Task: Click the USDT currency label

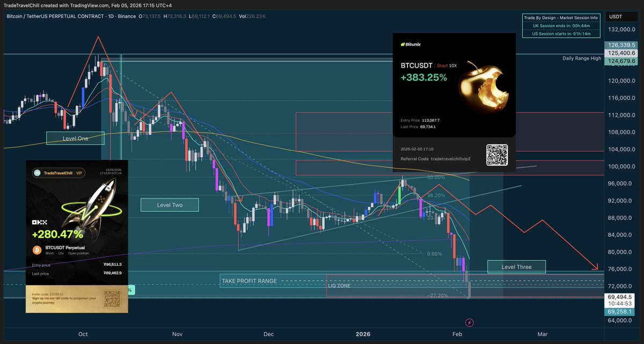Action: [x=614, y=17]
